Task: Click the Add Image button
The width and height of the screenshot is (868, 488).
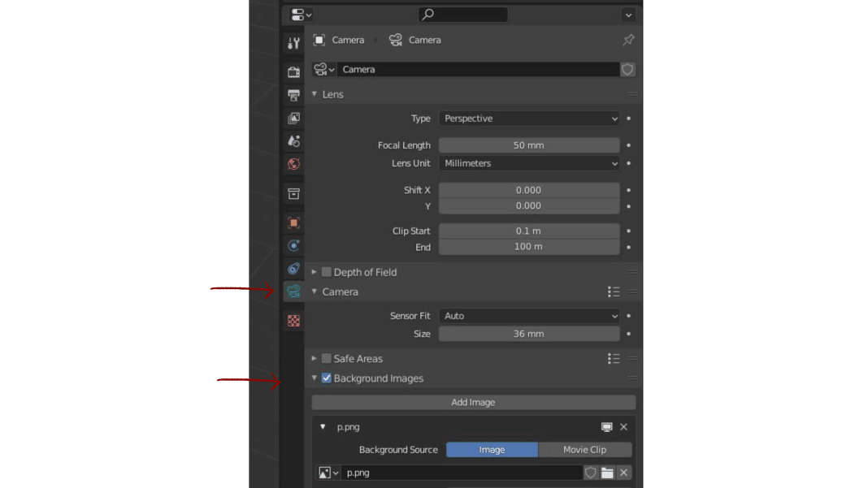Action: point(473,402)
